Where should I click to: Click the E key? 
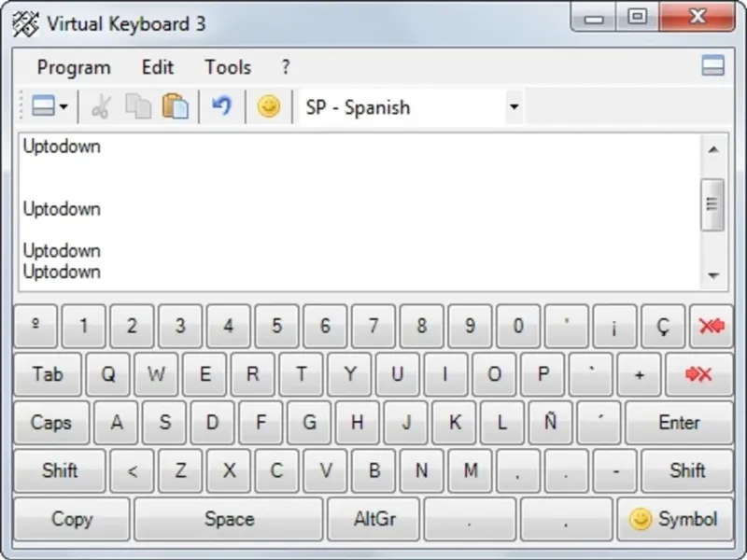click(x=204, y=374)
